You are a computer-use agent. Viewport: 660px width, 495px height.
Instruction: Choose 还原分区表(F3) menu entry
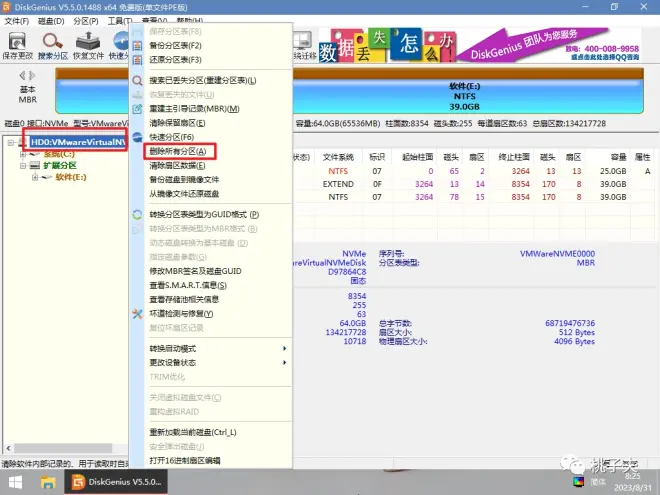pyautogui.click(x=176, y=60)
